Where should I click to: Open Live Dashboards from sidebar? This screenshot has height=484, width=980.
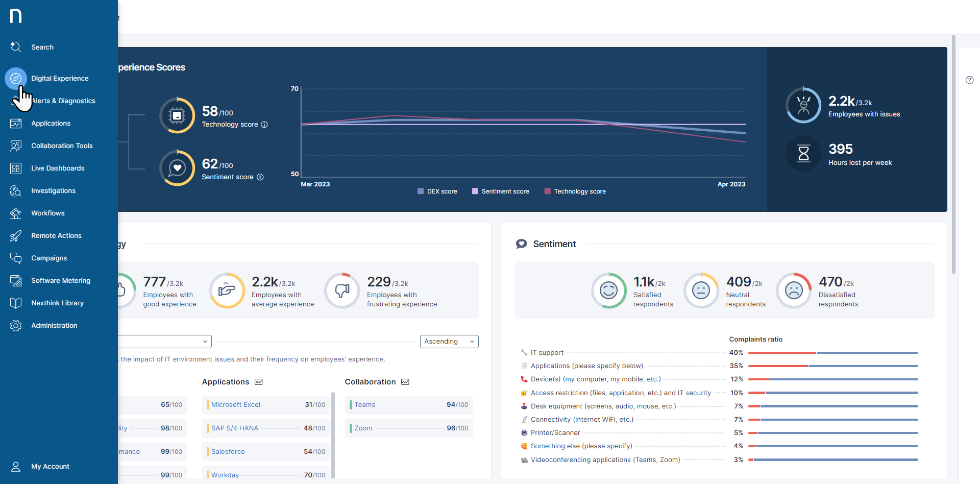point(58,168)
